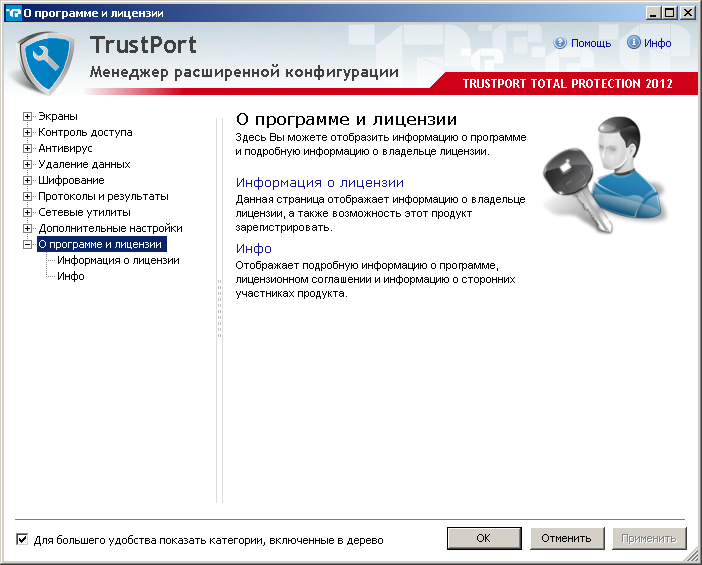Select Шифрование in the tree

[x=71, y=180]
